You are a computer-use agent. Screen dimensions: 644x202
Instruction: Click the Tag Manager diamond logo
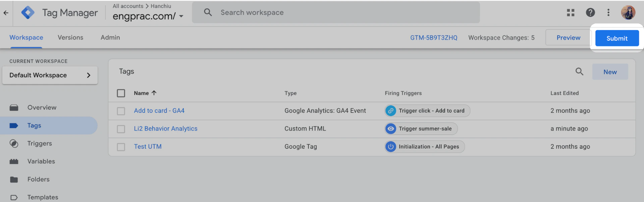[x=28, y=13]
